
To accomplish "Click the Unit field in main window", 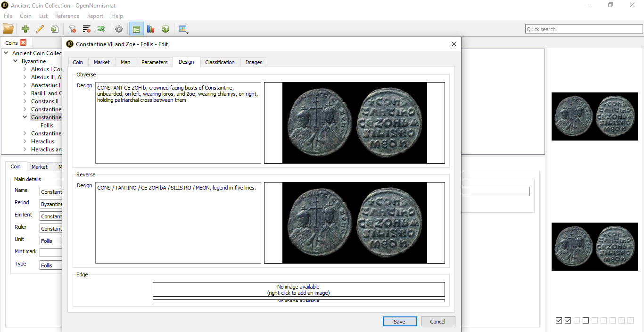I will pos(51,241).
